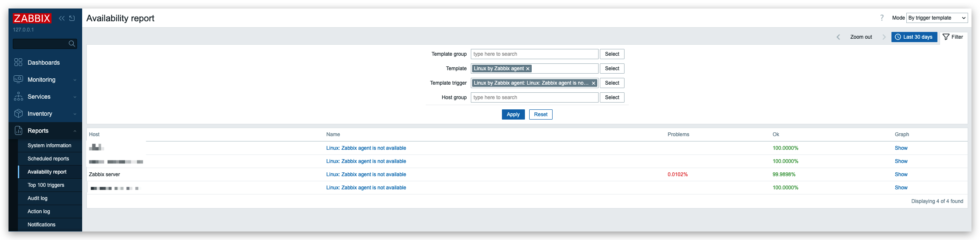Open the Mode dropdown
Viewport: 980px width, 240px height.
pos(937,18)
